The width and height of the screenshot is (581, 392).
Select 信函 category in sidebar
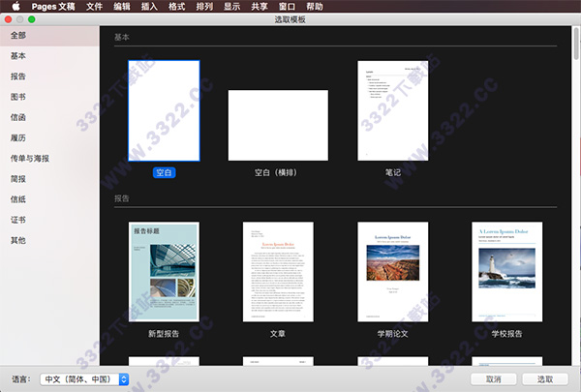coord(49,117)
